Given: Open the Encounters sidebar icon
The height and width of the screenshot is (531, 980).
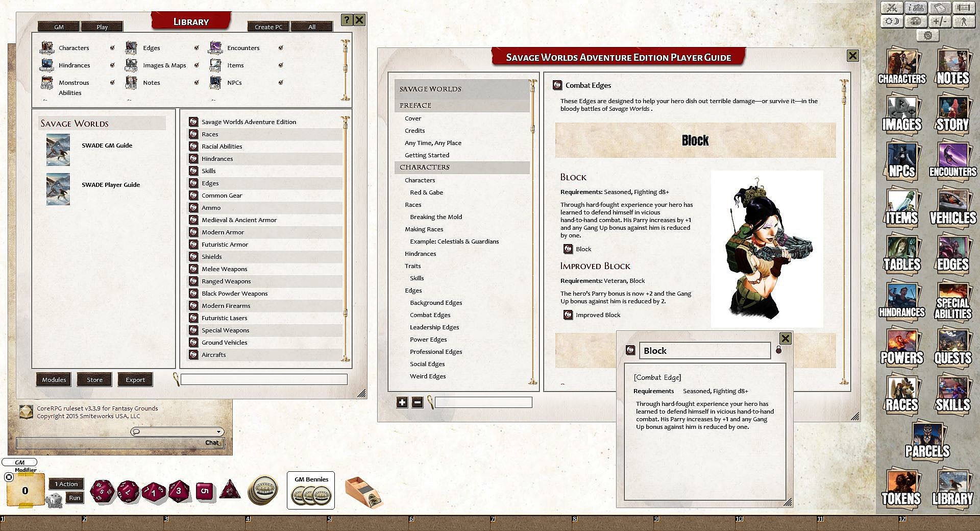Looking at the screenshot, I should coord(952,160).
